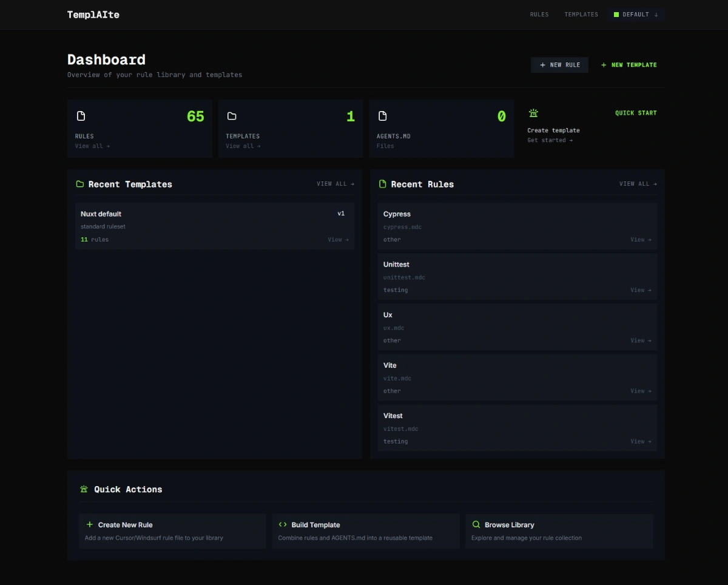The height and width of the screenshot is (585, 728).
Task: Open the DEFAULT workspace dropdown
Action: coord(636,15)
